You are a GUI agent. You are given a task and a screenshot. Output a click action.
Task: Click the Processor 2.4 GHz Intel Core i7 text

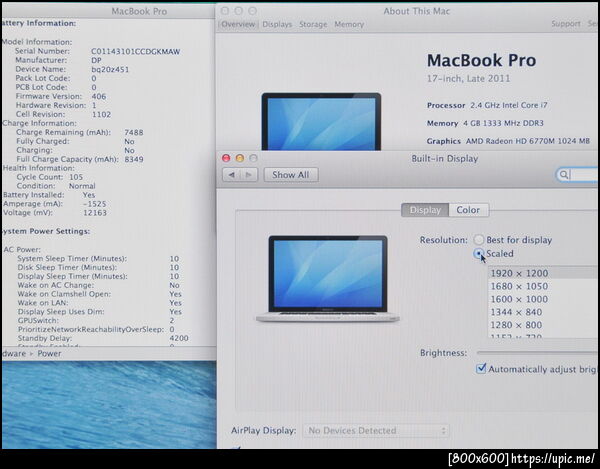pos(487,105)
